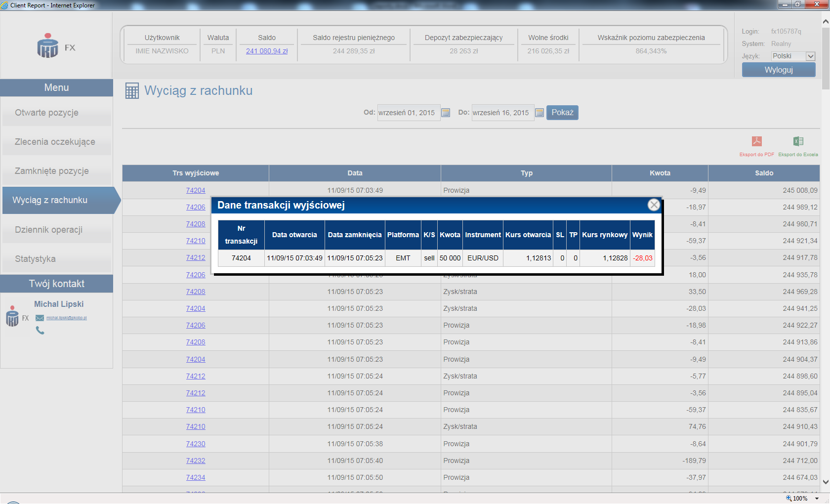
Task: Click the phone icon under Michal Lipski
Action: [x=40, y=331]
